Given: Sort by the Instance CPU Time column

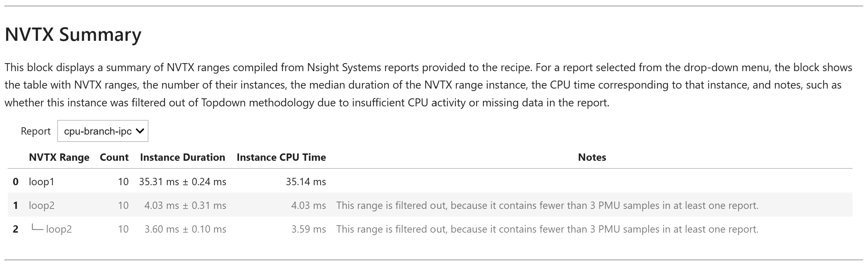Looking at the screenshot, I should 281,157.
